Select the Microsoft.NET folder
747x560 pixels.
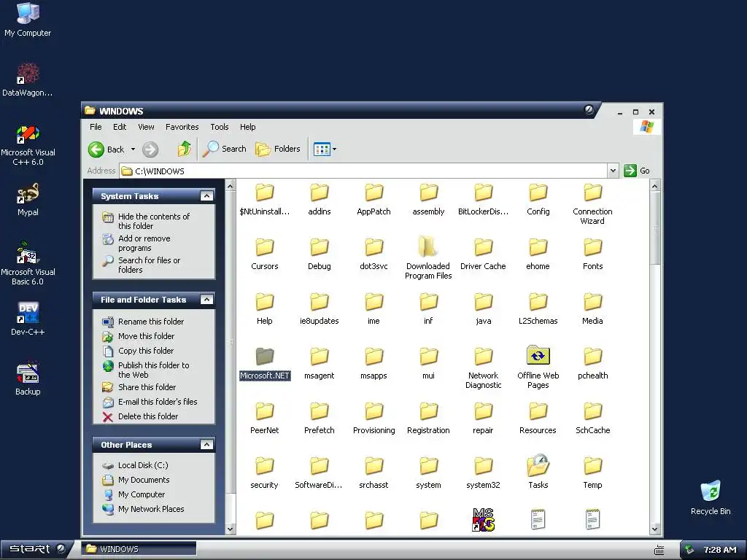point(264,363)
